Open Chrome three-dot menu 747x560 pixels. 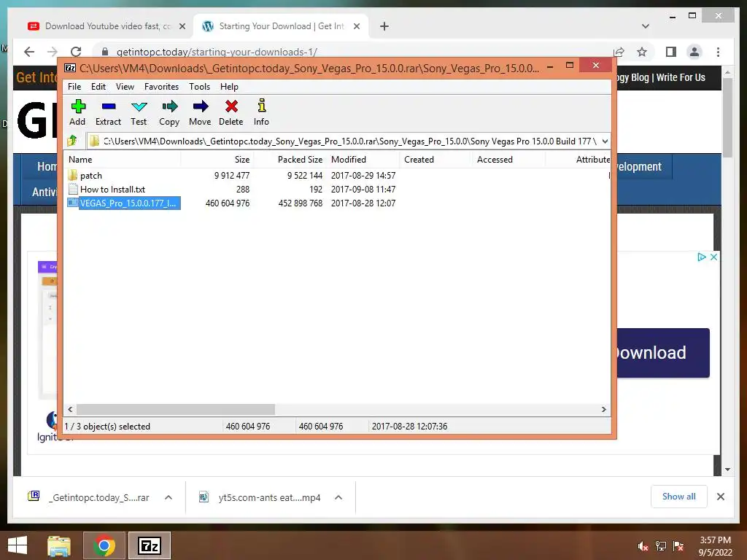point(718,52)
